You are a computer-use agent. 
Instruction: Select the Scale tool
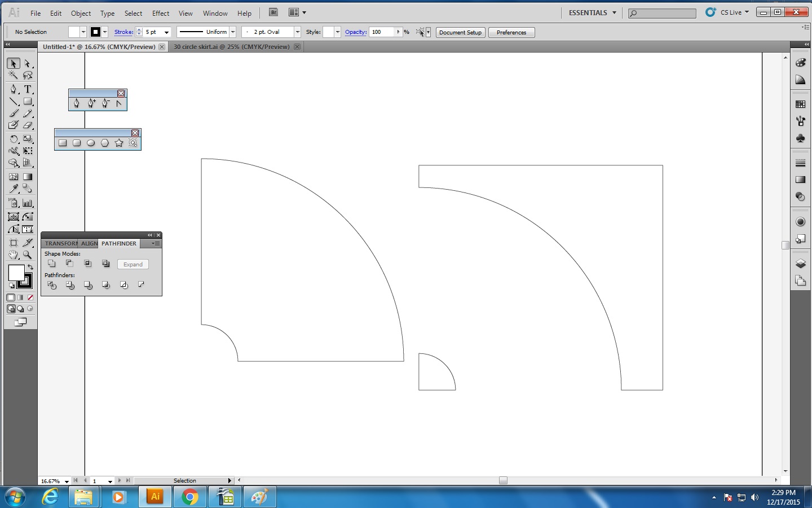[x=28, y=139]
